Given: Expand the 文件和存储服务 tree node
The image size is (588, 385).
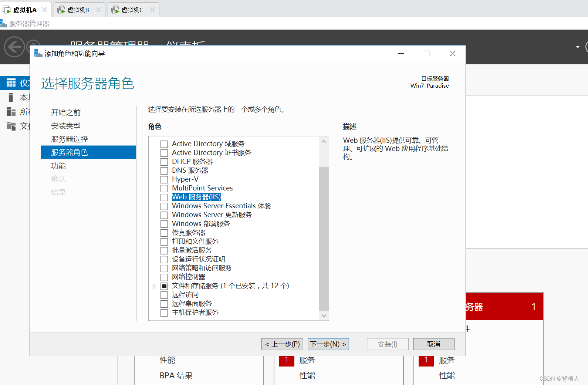Looking at the screenshot, I should (x=155, y=286).
